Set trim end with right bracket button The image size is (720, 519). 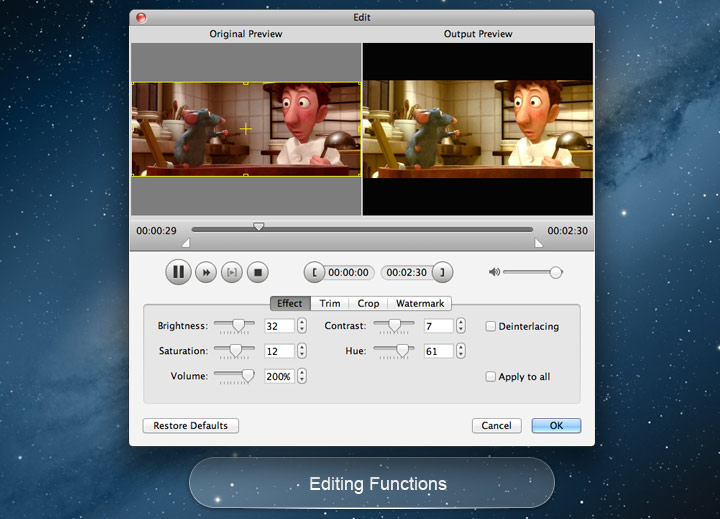tap(443, 272)
